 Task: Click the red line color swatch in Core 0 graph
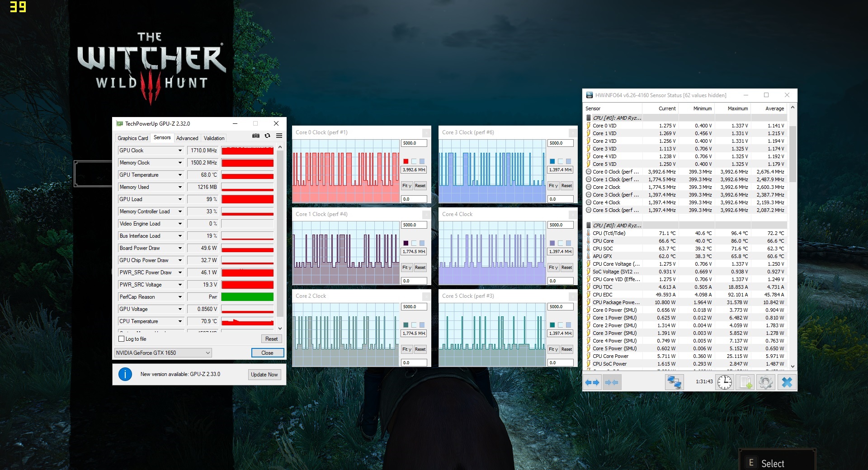[406, 161]
